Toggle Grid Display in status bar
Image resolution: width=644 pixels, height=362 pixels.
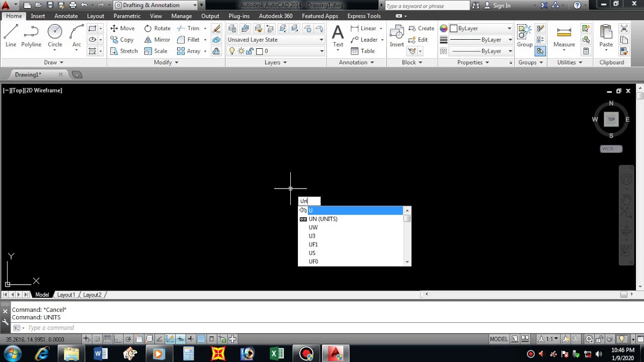pyautogui.click(x=107, y=339)
